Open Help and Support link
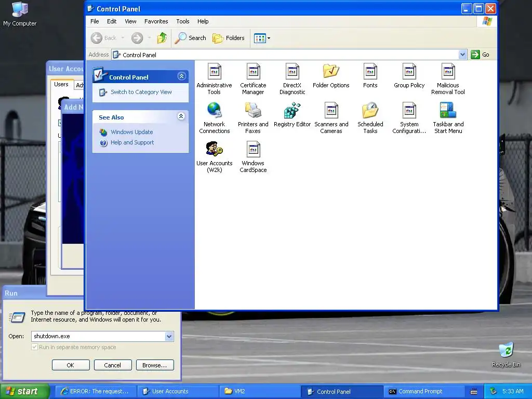 (132, 142)
